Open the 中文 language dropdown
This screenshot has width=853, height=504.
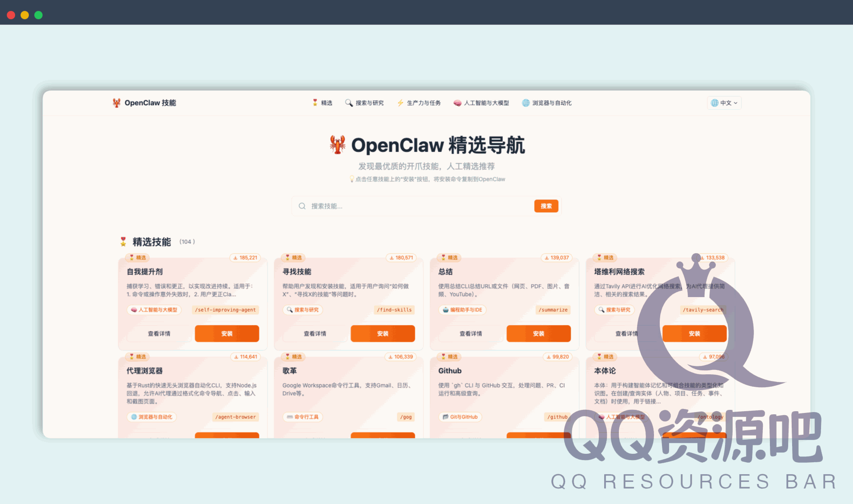click(x=724, y=103)
